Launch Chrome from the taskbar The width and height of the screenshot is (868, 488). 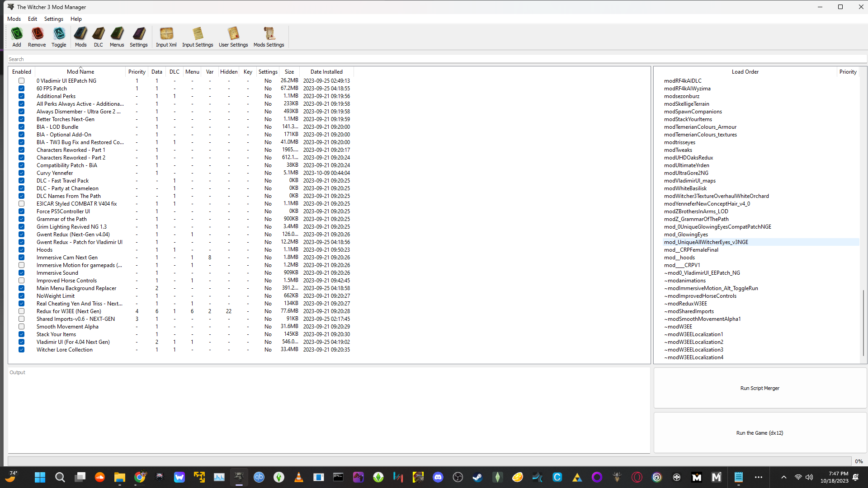click(x=140, y=477)
